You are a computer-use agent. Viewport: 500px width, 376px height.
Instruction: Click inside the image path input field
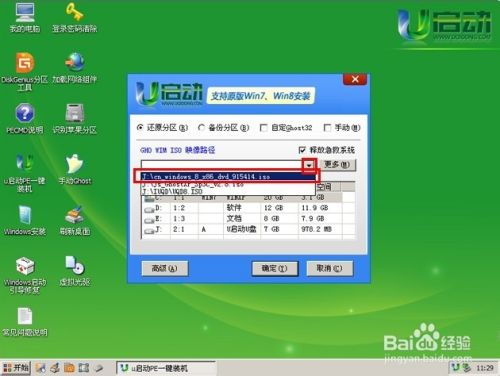(x=222, y=165)
